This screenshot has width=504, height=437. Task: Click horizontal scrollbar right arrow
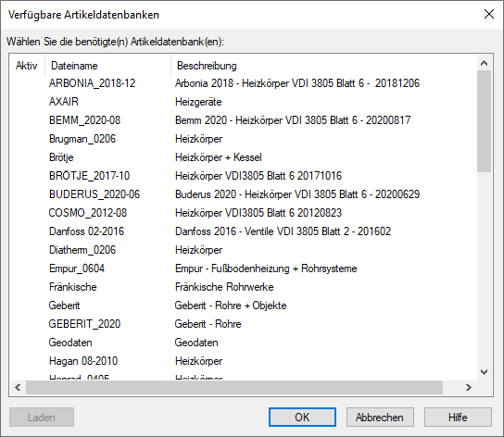tap(468, 388)
